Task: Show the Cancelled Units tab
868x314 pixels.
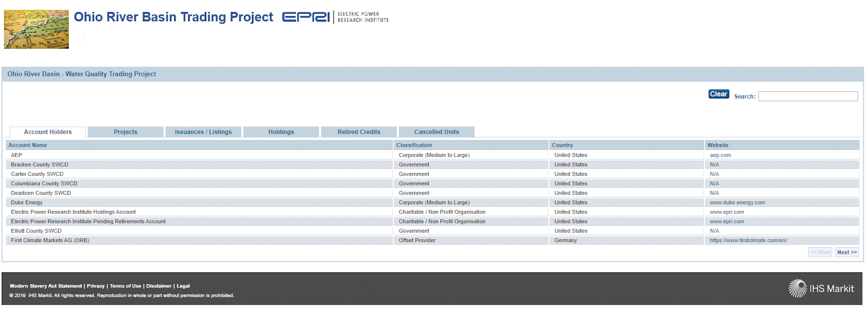Action: click(436, 132)
